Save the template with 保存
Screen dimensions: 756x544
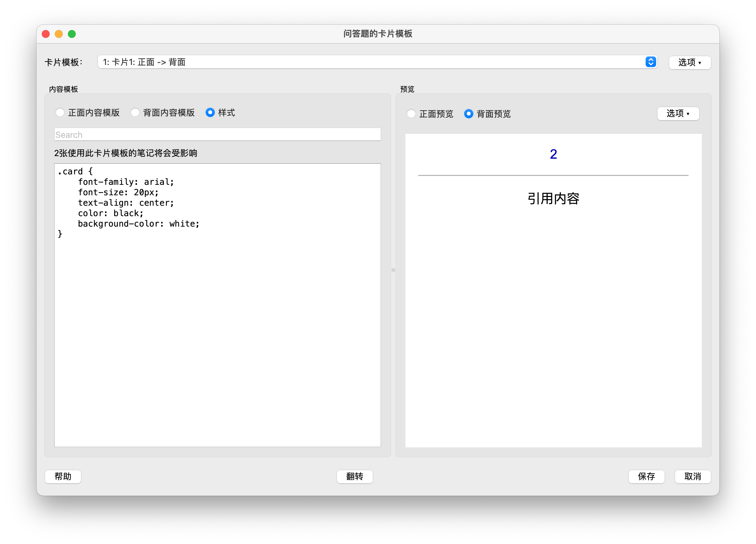click(x=646, y=477)
